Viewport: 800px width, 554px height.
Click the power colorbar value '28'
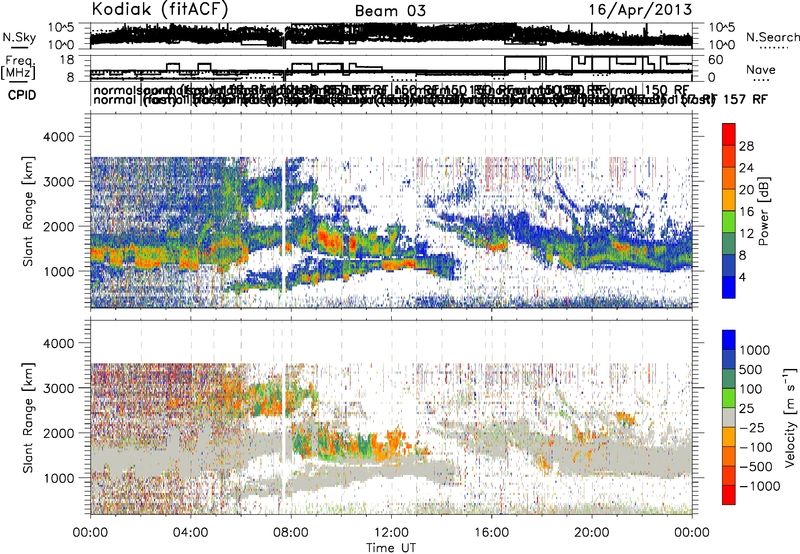pyautogui.click(x=746, y=146)
